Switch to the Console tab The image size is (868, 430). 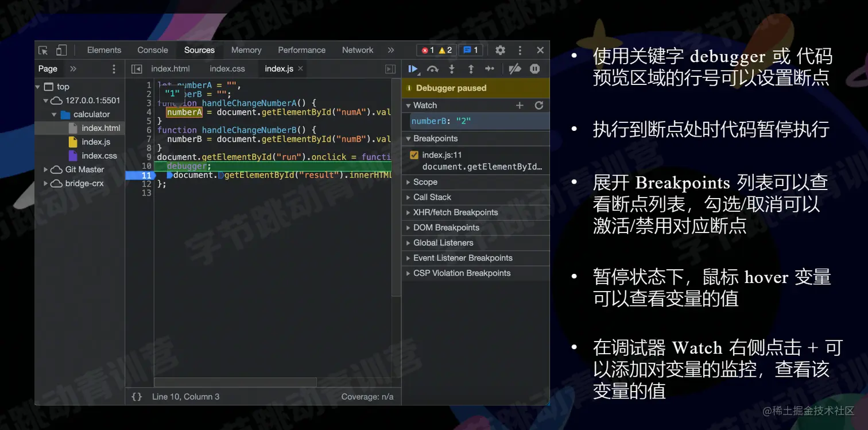(153, 51)
